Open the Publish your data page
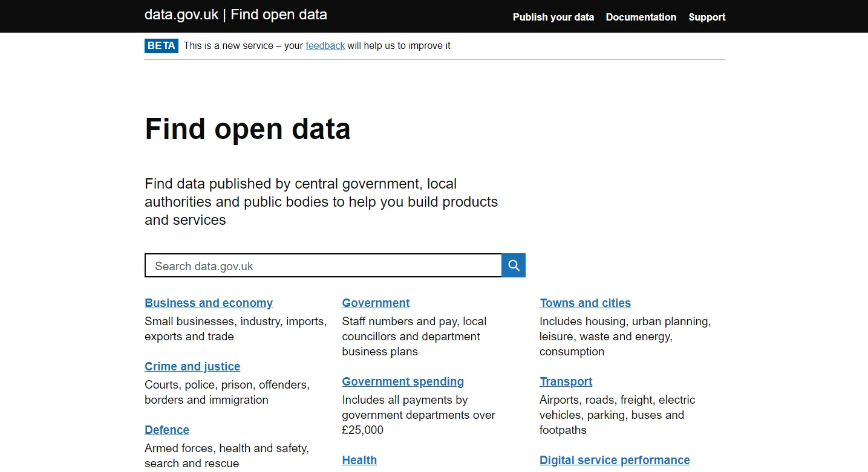Screen dimensions: 868x472 coord(553,17)
